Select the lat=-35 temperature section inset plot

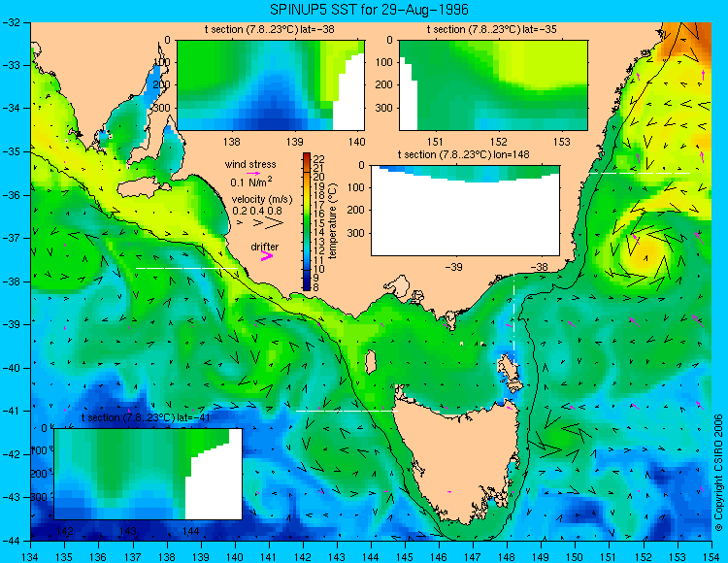pyautogui.click(x=493, y=85)
